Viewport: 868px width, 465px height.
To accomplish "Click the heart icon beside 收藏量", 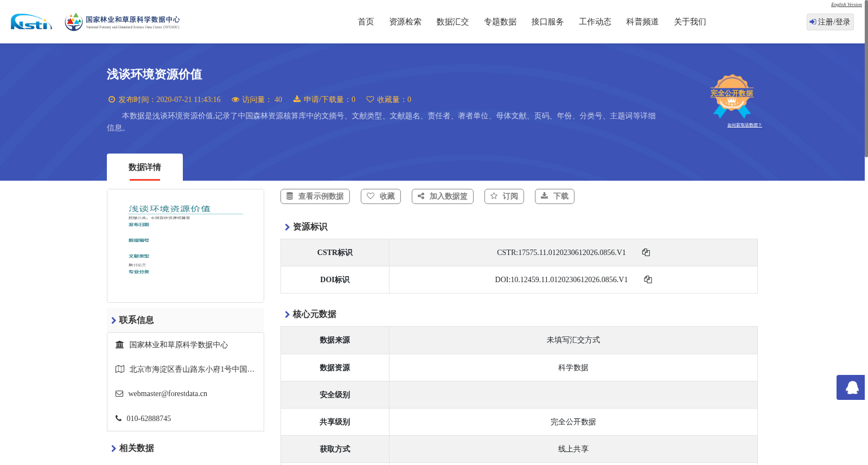I will [x=370, y=99].
